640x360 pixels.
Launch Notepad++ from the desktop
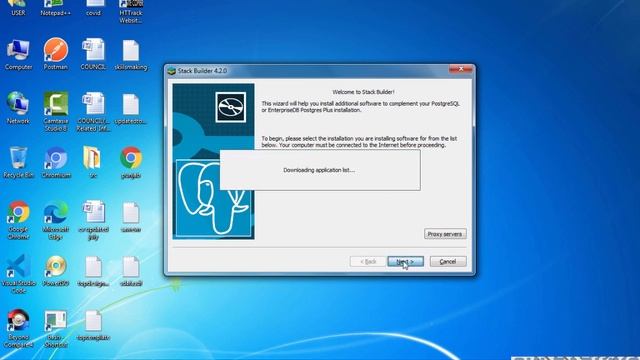click(x=56, y=8)
